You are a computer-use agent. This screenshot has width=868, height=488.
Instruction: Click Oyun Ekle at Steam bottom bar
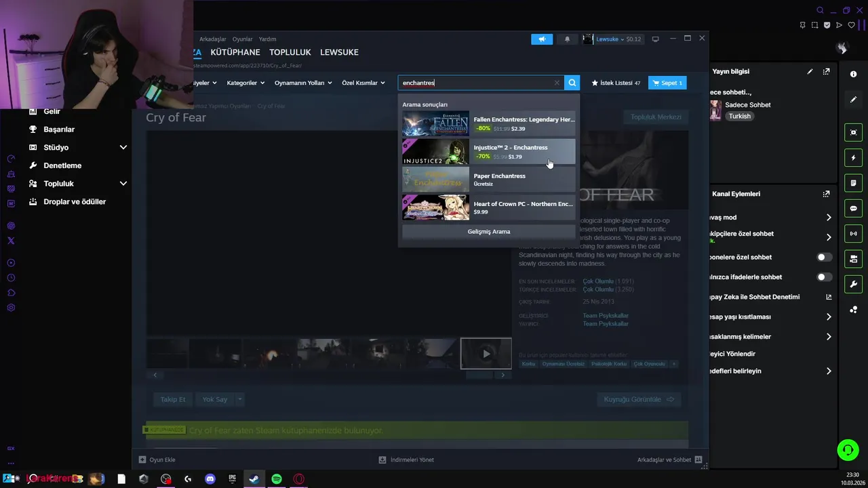tap(157, 460)
